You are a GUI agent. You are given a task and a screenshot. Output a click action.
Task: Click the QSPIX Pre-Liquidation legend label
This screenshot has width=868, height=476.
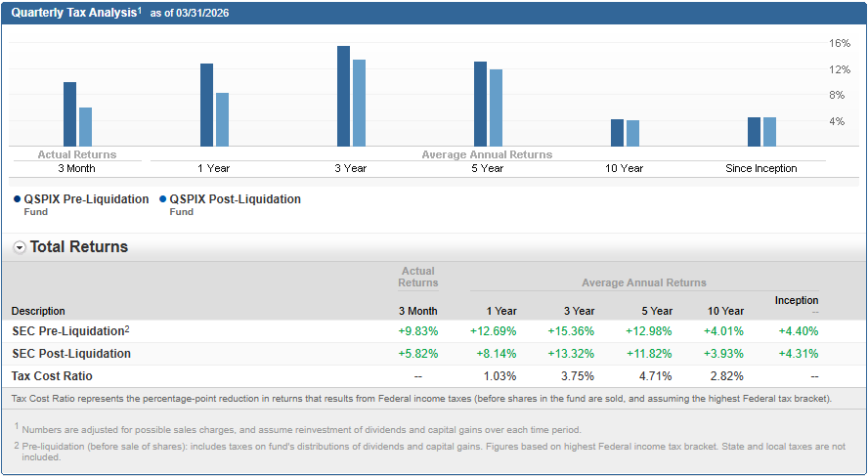pos(86,199)
